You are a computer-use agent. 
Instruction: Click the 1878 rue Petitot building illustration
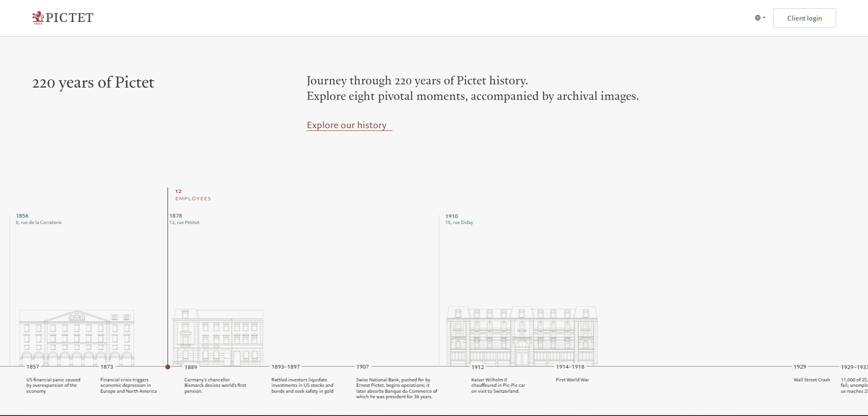(x=218, y=338)
